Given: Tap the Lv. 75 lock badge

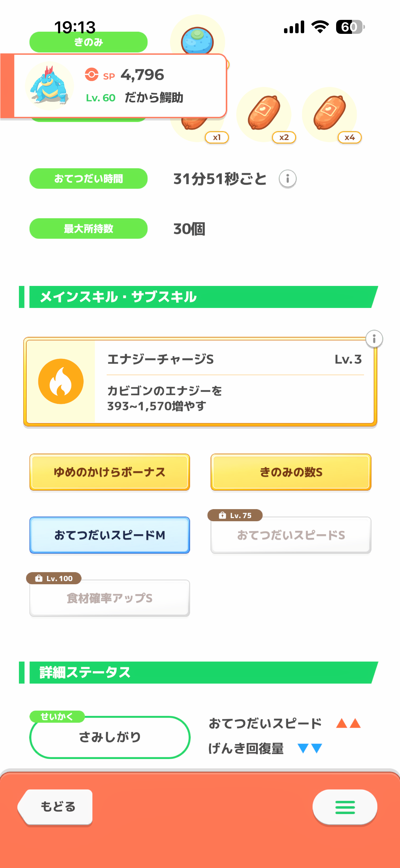Looking at the screenshot, I should pos(235,515).
